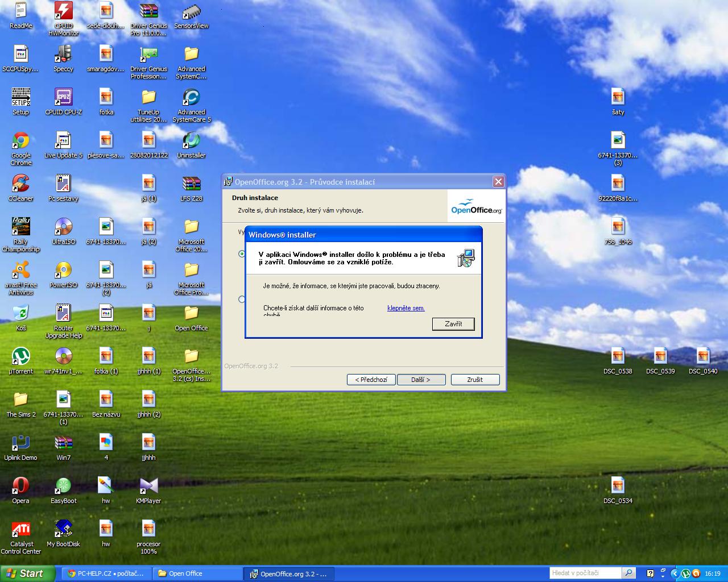Select the DSC_0539 image file
The width and height of the screenshot is (728, 582).
coord(660,361)
